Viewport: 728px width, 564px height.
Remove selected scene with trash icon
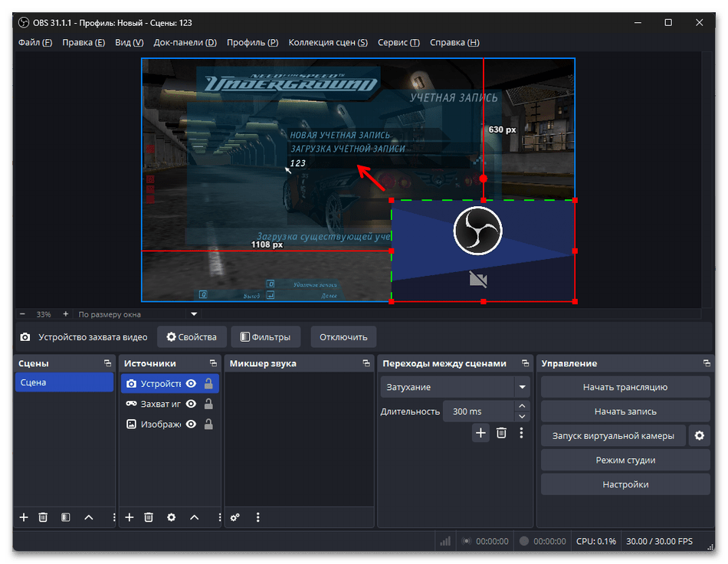coord(43,517)
